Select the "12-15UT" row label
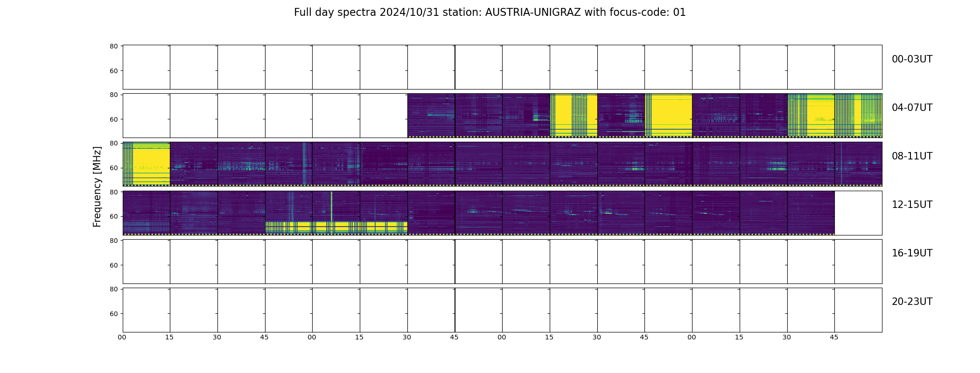This screenshot has height=373, width=980. coord(912,205)
